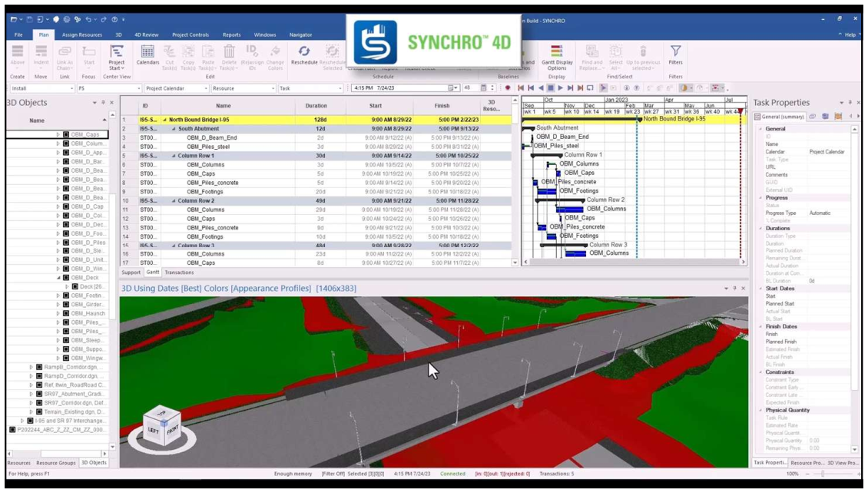Click the Up to previous selected icon
868x489 pixels.
click(643, 51)
